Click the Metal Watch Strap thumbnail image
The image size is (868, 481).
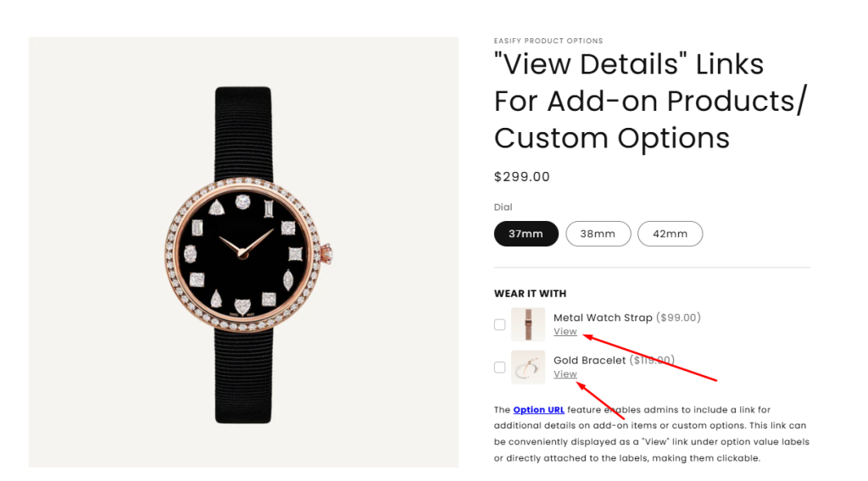pos(527,324)
